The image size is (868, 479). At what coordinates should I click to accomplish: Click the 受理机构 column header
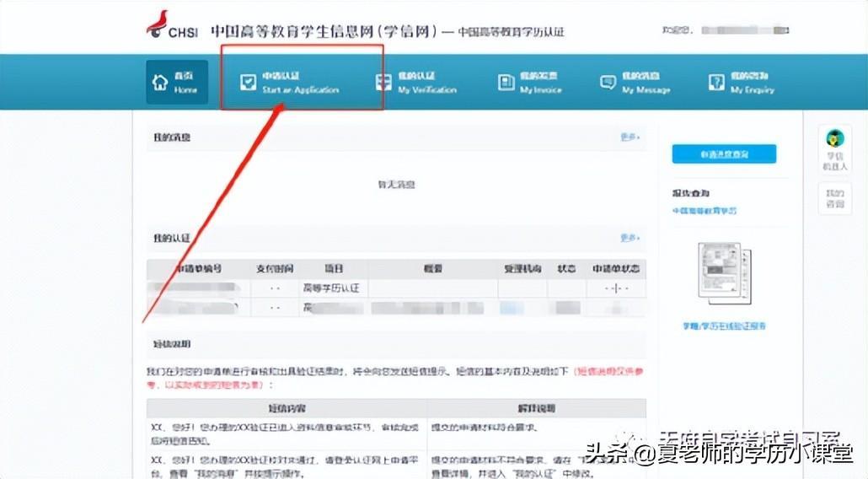[522, 268]
